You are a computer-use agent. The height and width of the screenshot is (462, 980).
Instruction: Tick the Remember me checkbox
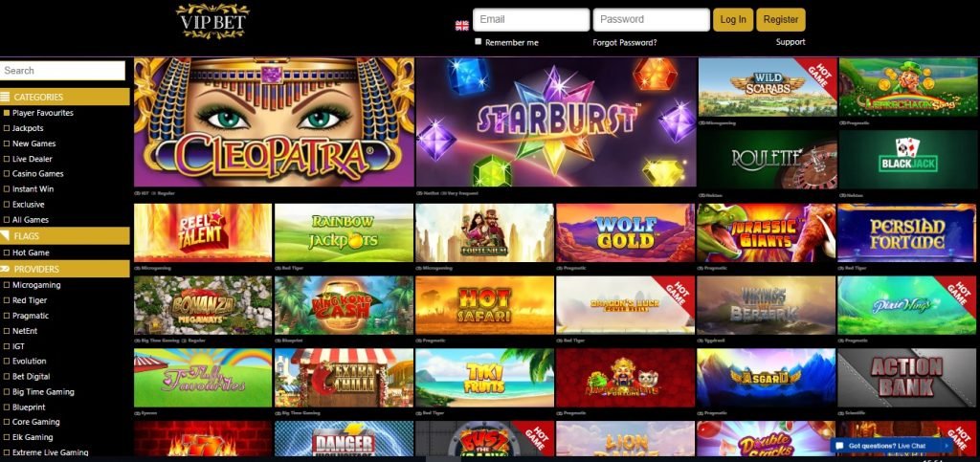click(479, 42)
